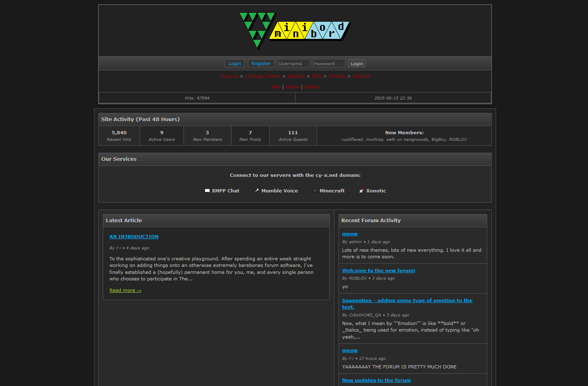Click the Latest Article panel header

point(216,221)
